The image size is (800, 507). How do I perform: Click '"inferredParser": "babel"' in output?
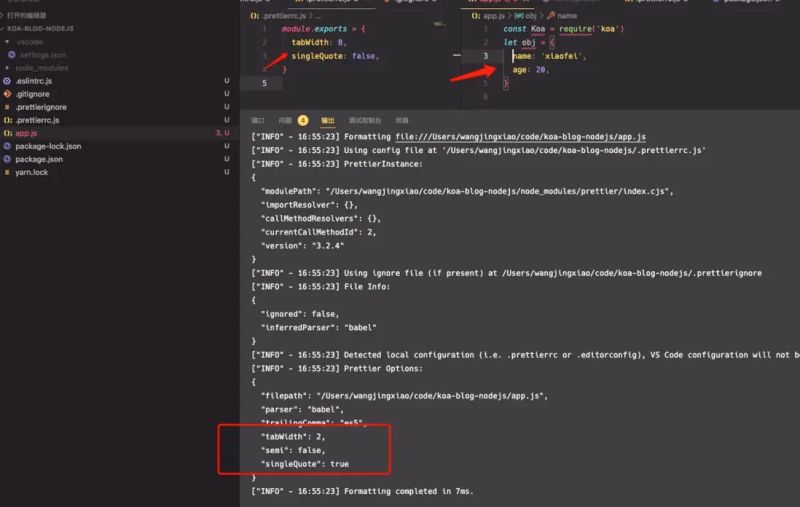pyautogui.click(x=318, y=328)
